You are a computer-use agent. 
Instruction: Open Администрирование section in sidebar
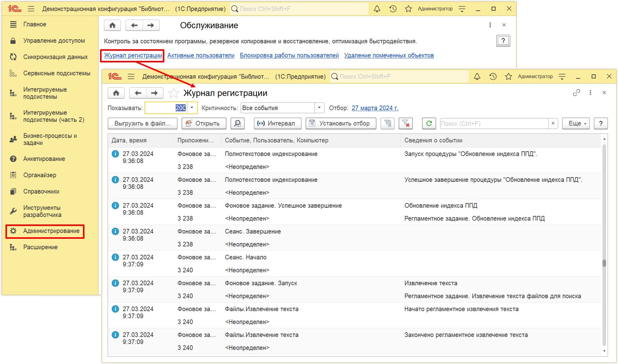[45, 231]
